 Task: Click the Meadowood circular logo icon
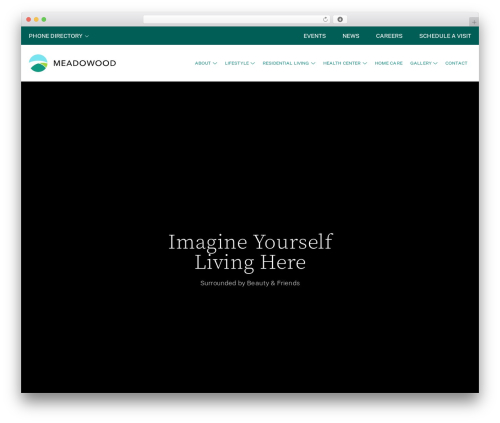click(x=38, y=63)
